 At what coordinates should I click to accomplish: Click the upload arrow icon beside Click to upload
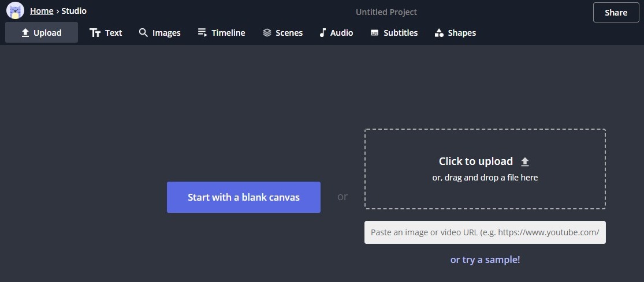[x=525, y=161]
